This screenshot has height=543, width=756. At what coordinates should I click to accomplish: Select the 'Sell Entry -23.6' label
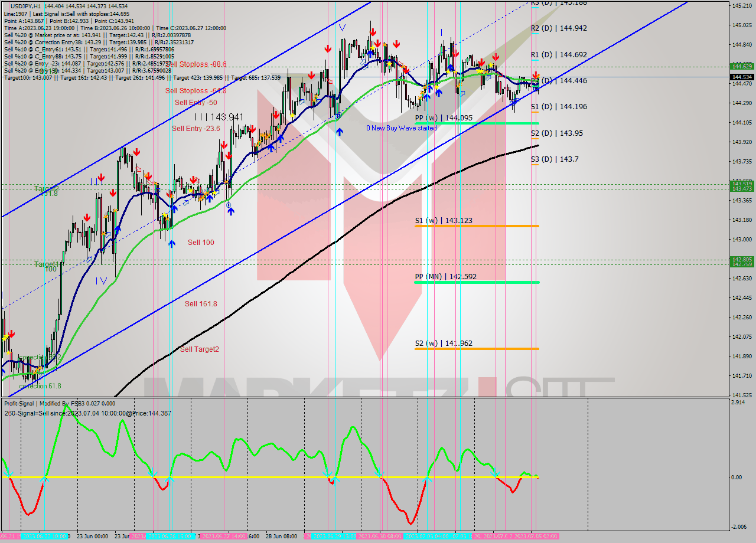coord(195,128)
